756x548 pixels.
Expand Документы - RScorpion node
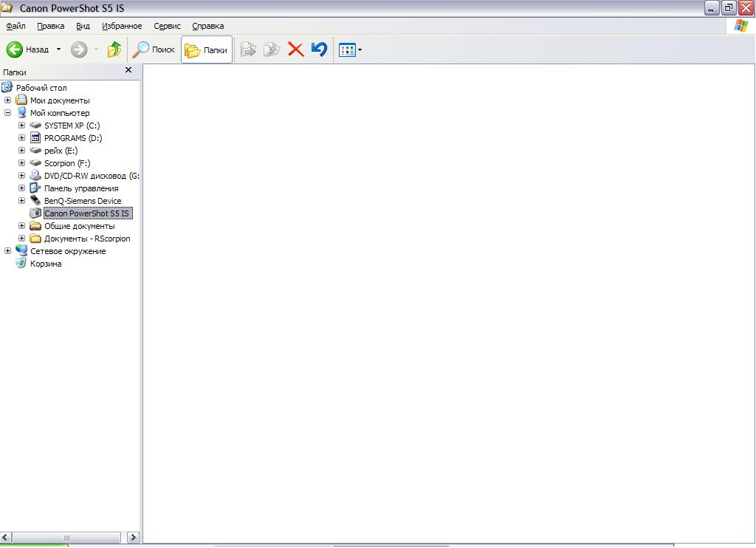pos(21,239)
